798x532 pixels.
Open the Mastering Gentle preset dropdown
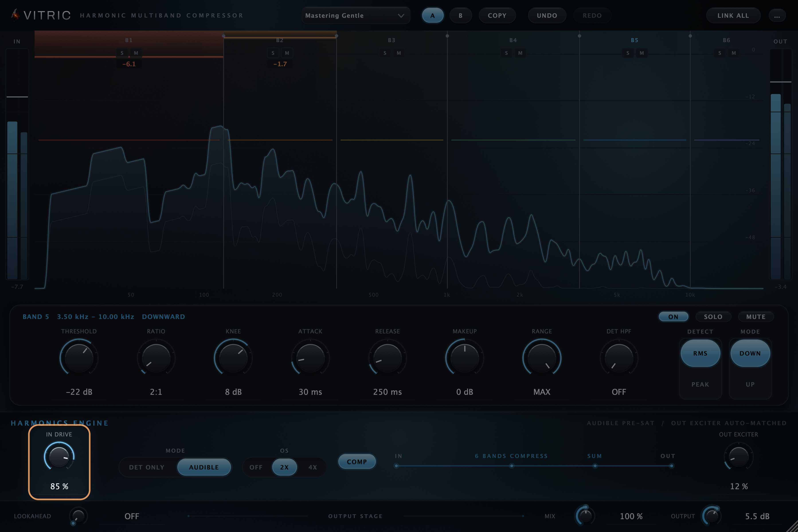click(x=356, y=16)
